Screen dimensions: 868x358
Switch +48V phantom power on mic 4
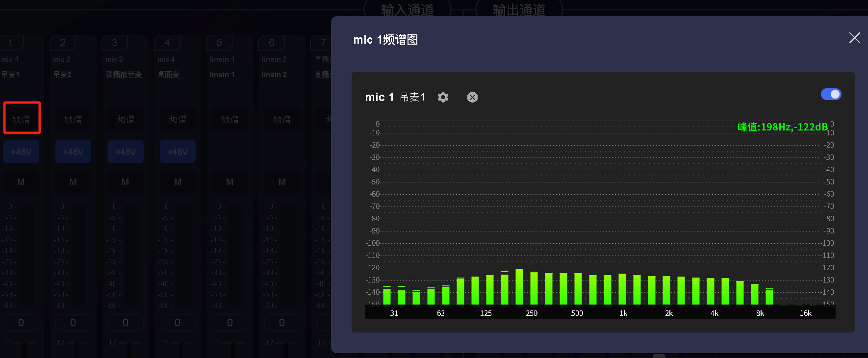click(178, 152)
